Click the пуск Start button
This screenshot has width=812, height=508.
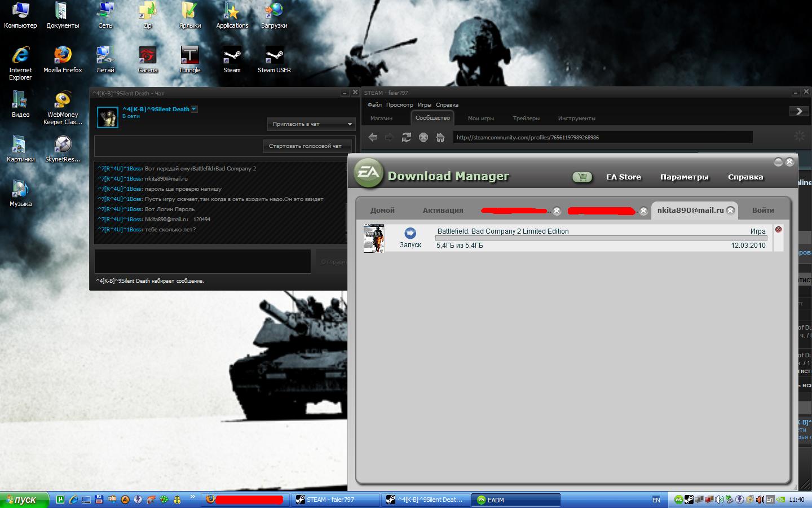[24, 500]
